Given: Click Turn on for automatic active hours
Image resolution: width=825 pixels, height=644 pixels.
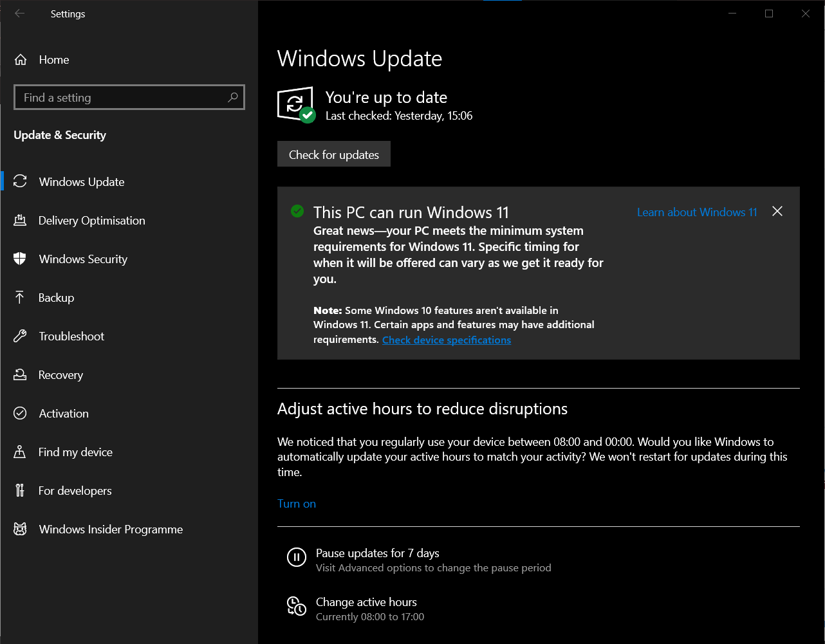Looking at the screenshot, I should (x=297, y=504).
